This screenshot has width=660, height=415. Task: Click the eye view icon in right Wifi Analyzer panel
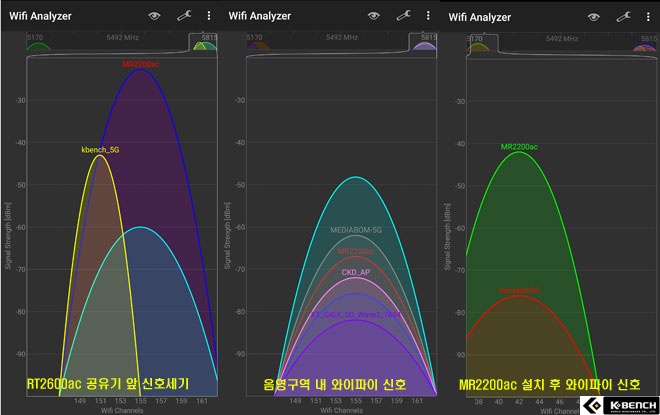tap(593, 17)
